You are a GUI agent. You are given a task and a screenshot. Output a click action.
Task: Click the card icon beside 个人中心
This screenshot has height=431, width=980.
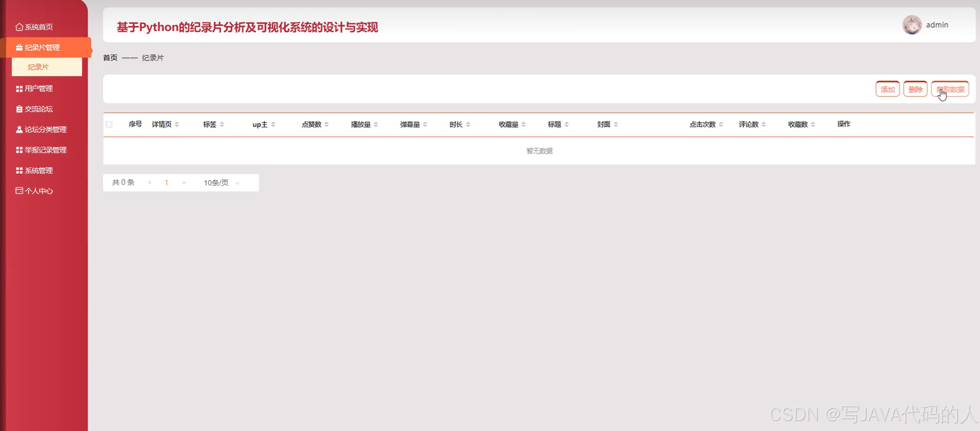tap(19, 191)
